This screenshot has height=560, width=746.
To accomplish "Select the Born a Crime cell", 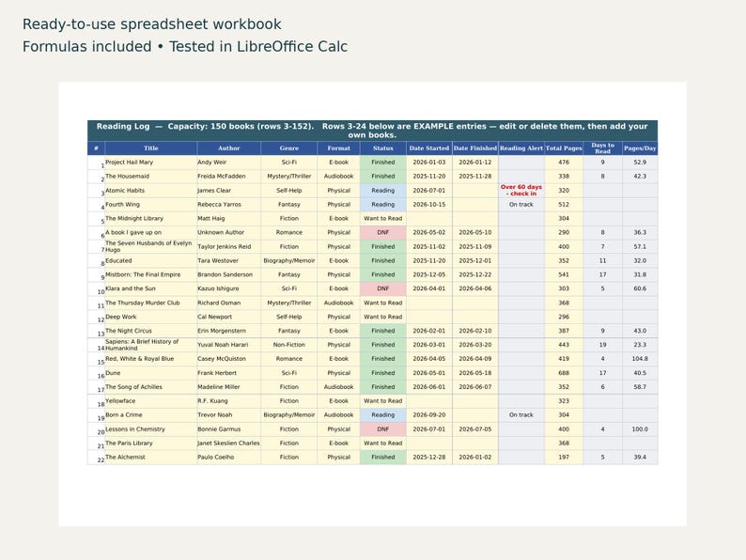I will (x=151, y=415).
